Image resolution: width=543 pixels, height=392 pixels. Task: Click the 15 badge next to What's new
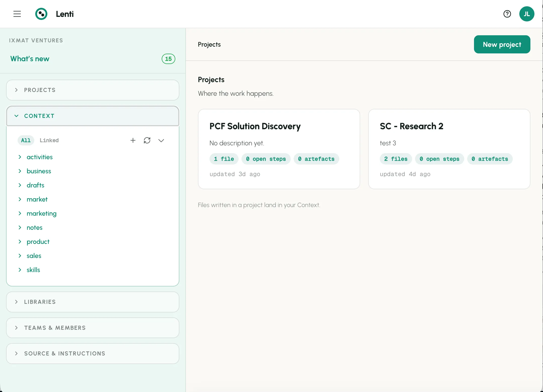point(168,59)
